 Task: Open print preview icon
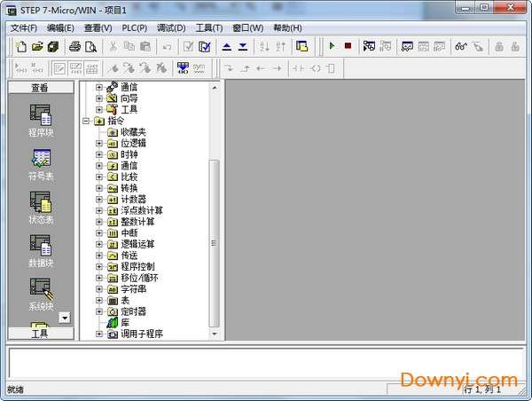(91, 46)
